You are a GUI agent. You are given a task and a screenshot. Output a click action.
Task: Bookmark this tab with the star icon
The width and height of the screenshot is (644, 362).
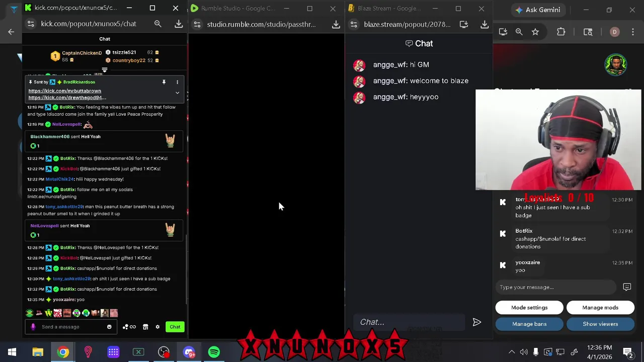pyautogui.click(x=535, y=32)
